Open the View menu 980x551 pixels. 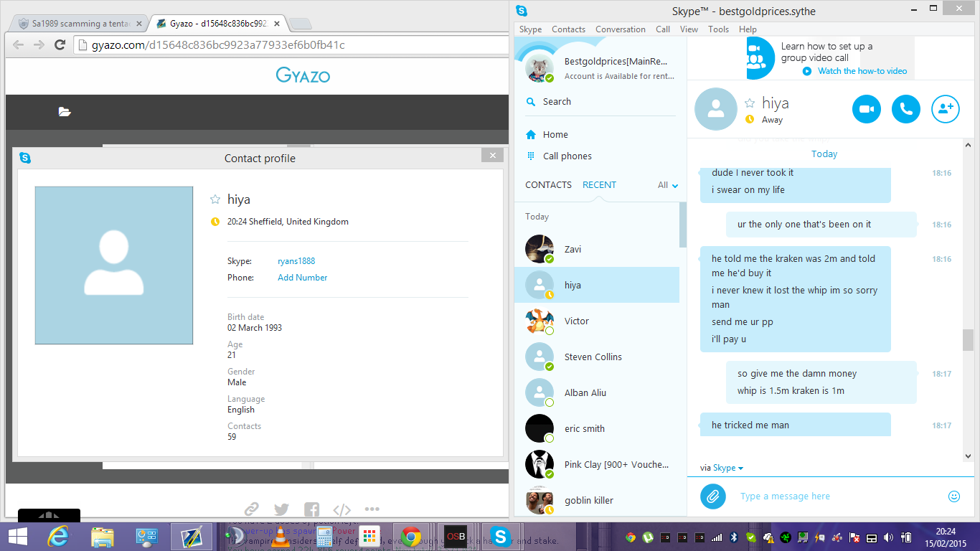point(689,29)
